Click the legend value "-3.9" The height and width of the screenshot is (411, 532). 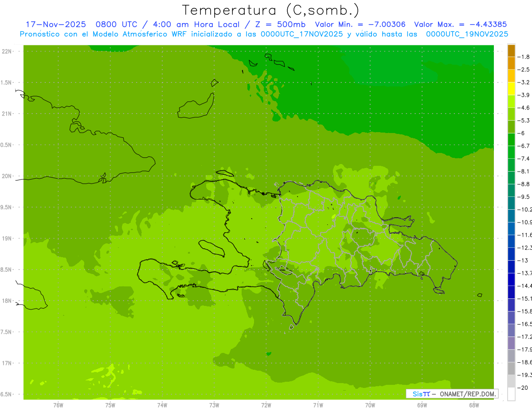pos(524,95)
